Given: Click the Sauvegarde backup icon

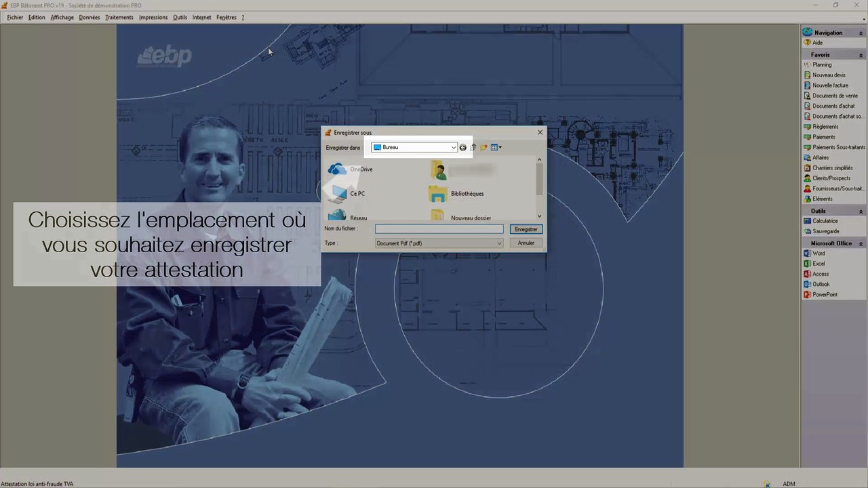Looking at the screenshot, I should pos(807,231).
